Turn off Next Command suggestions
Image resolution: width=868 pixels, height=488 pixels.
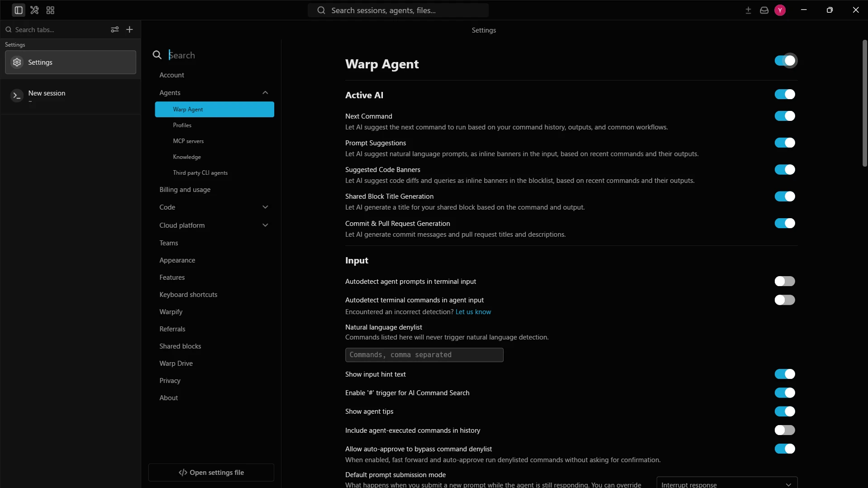pos(785,116)
